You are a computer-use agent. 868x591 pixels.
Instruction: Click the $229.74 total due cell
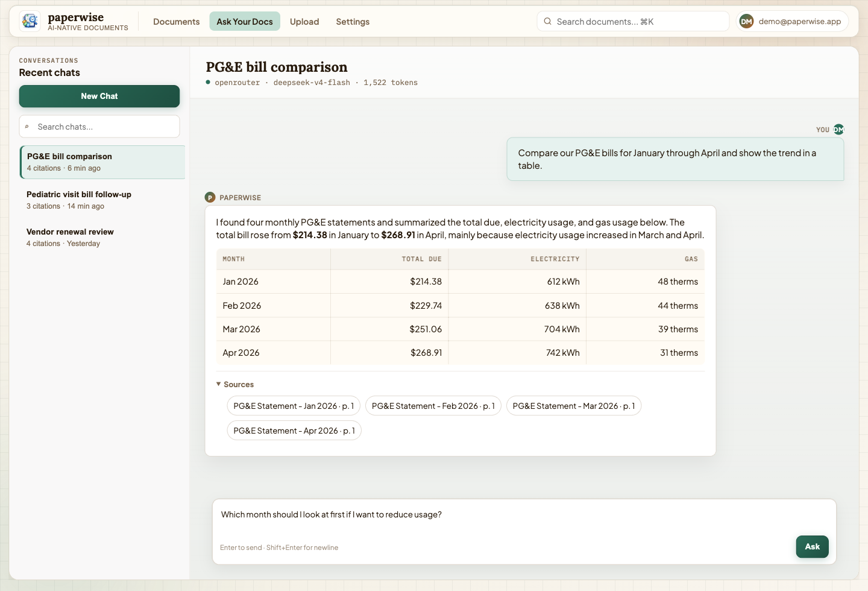[x=389, y=306]
